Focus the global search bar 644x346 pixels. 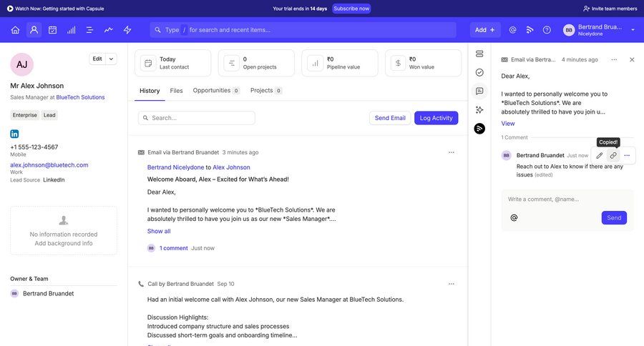[x=303, y=30]
